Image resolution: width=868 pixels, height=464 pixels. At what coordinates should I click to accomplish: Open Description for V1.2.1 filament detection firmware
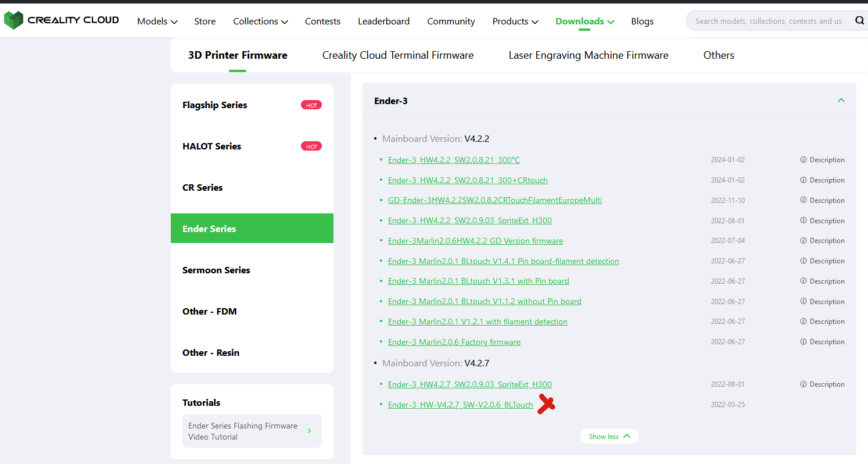[x=823, y=322]
